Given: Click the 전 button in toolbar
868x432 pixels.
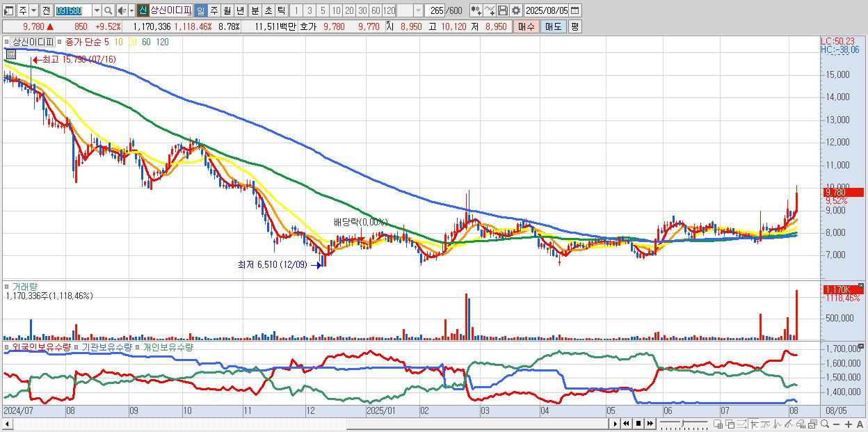Looking at the screenshot, I should [x=46, y=10].
